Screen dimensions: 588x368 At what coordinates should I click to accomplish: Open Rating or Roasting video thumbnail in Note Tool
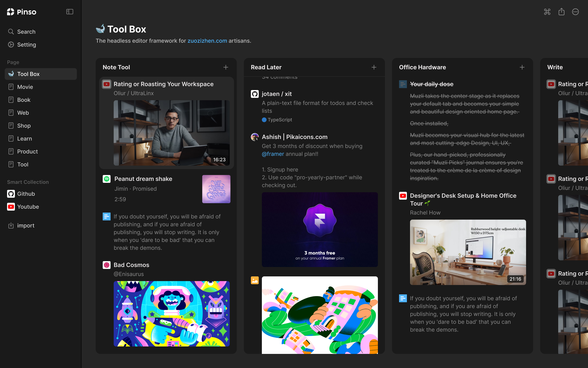(x=171, y=133)
